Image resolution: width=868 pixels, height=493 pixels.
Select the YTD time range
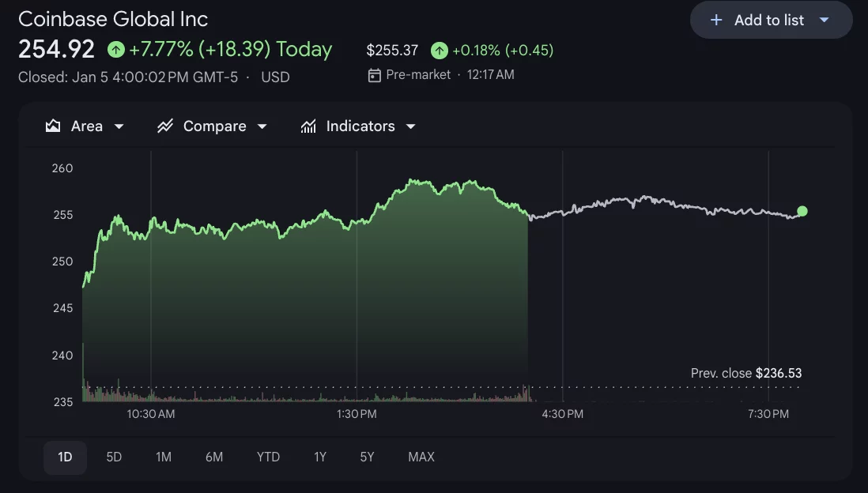coord(268,457)
